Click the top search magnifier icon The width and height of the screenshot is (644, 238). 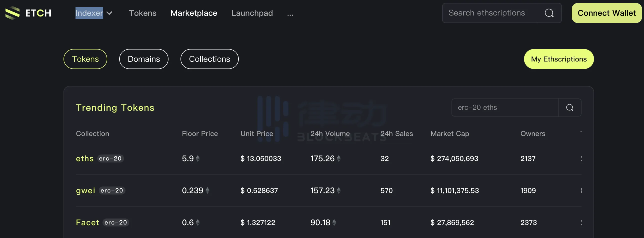[x=549, y=13]
